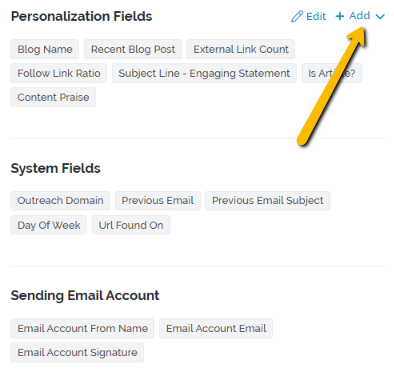Choose the Previous Email field tag

[x=158, y=201]
